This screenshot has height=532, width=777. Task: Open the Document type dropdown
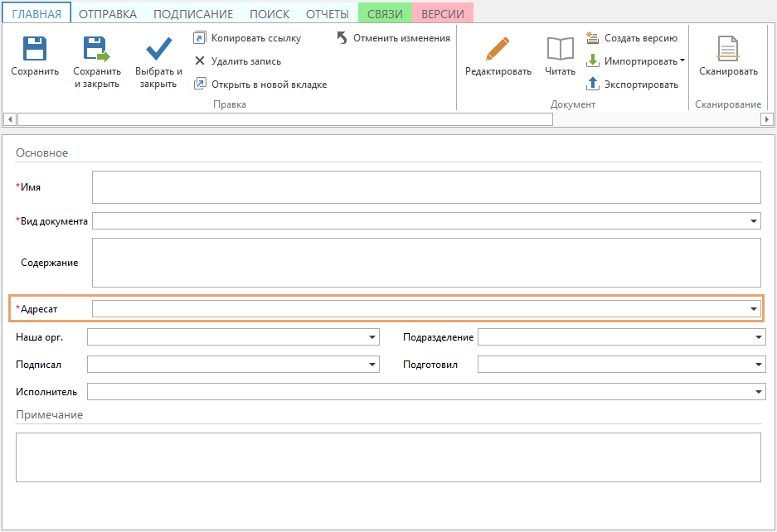754,221
